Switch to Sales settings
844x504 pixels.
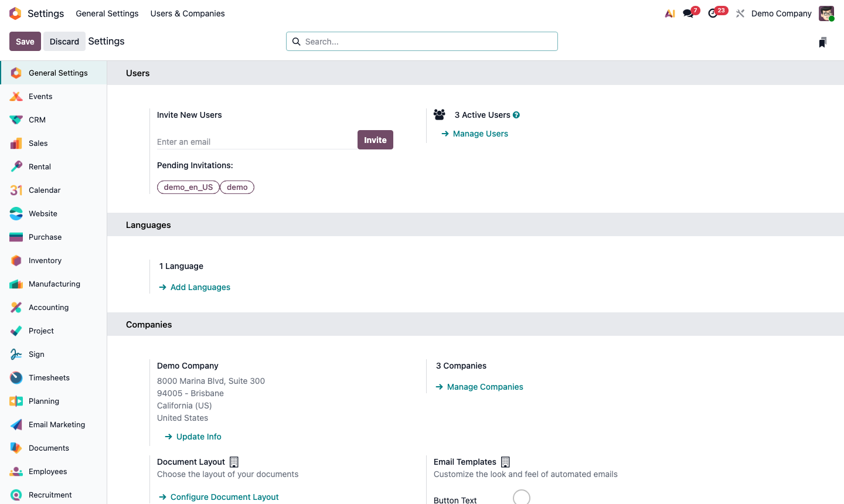(38, 143)
